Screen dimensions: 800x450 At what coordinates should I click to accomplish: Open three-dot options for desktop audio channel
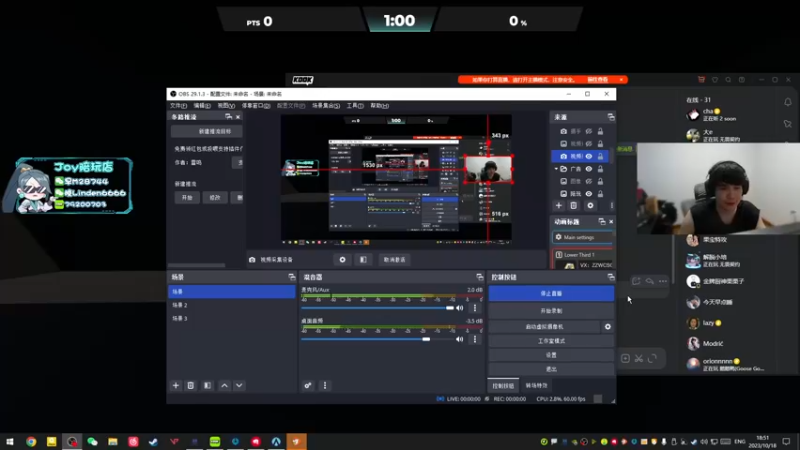tap(475, 339)
